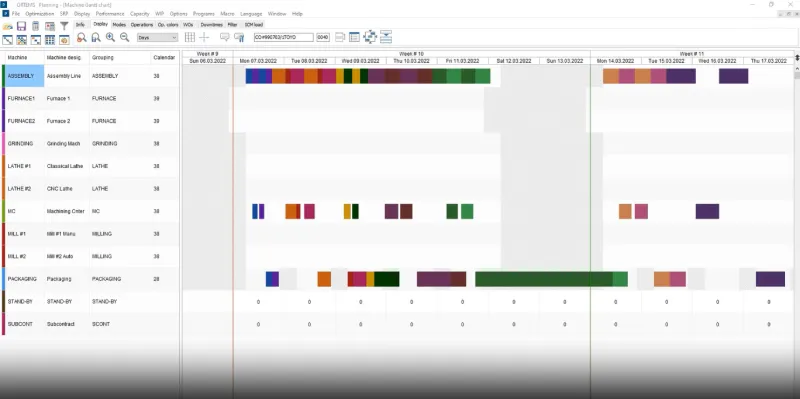800x399 pixels.
Task: Switch to the Downtimes tab
Action: [x=211, y=24]
